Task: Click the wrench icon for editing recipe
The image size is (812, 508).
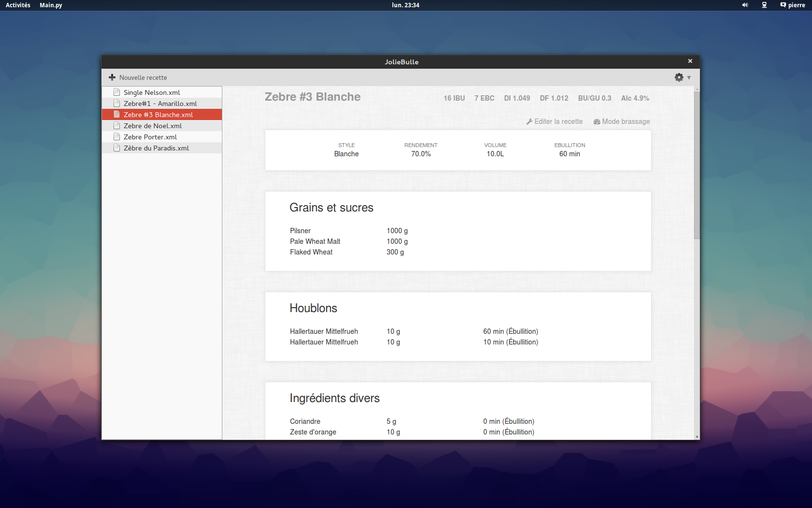Action: point(529,122)
